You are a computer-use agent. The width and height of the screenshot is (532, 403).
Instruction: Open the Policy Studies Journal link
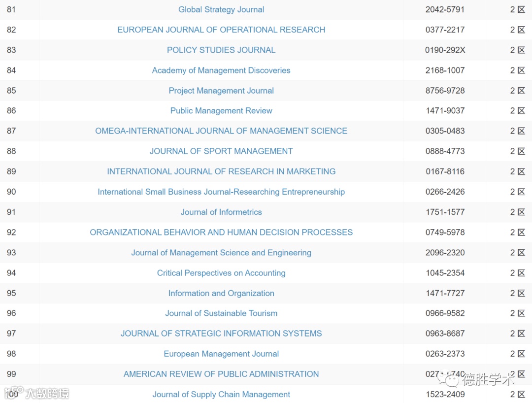pyautogui.click(x=221, y=50)
